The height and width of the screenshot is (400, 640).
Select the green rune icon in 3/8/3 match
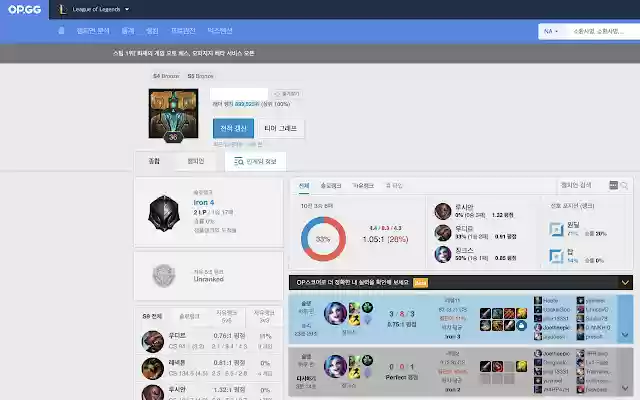[x=367, y=307]
